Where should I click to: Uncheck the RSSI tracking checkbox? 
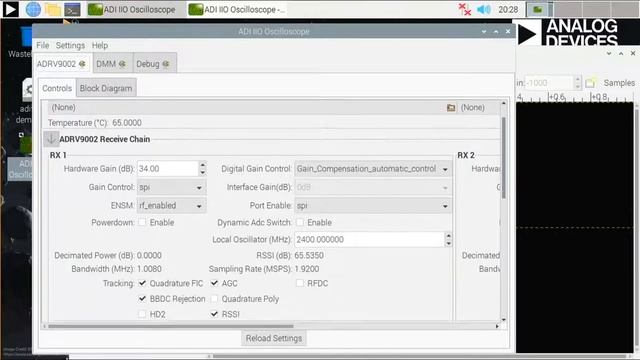[x=214, y=314]
